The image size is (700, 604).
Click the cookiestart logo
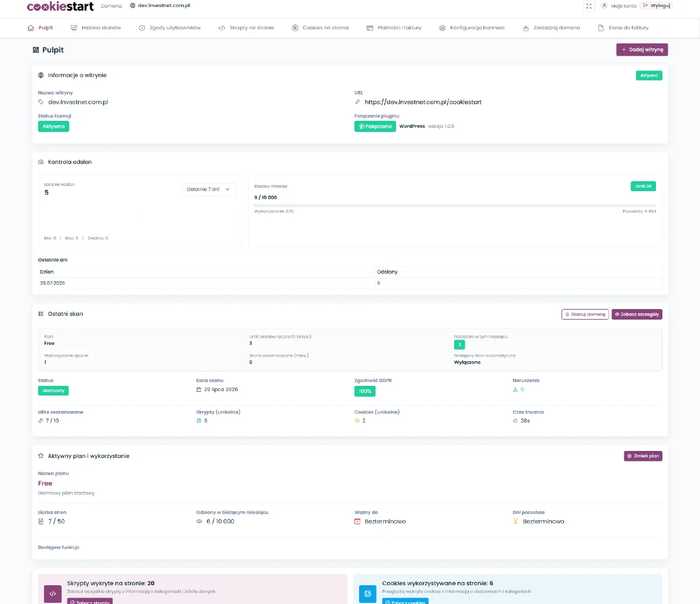coord(60,6)
